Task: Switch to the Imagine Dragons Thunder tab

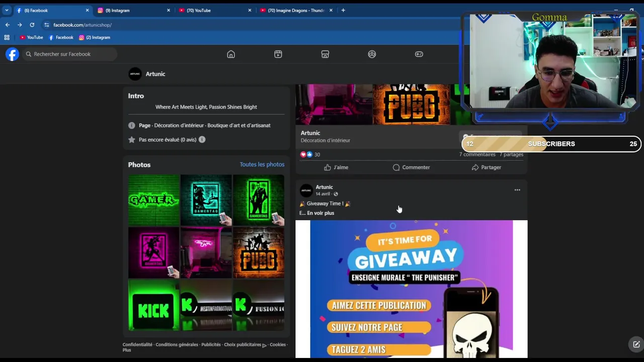Action: pos(296,10)
